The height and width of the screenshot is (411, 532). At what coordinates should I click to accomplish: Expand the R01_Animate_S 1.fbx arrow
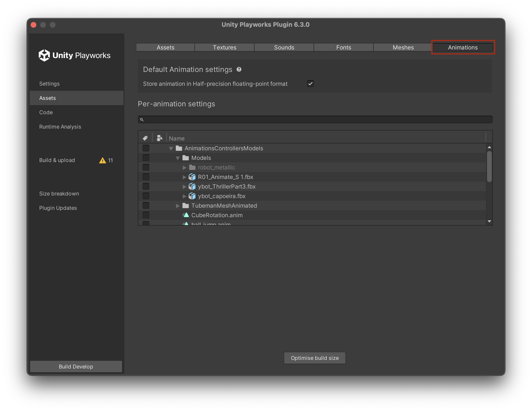pos(184,177)
